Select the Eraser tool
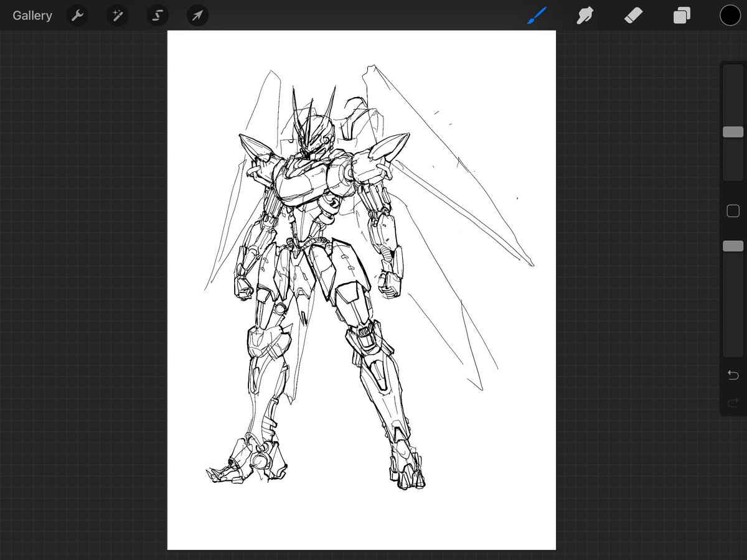 [633, 16]
